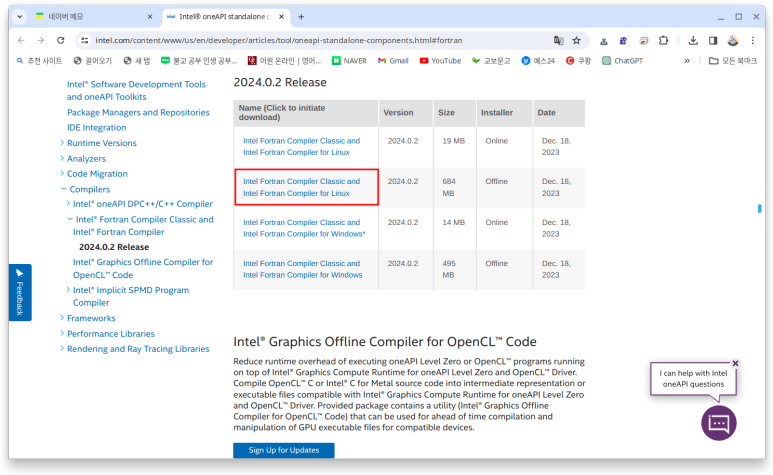Dismiss the oneAPI help chat bubble
773x475 pixels.
pyautogui.click(x=735, y=363)
